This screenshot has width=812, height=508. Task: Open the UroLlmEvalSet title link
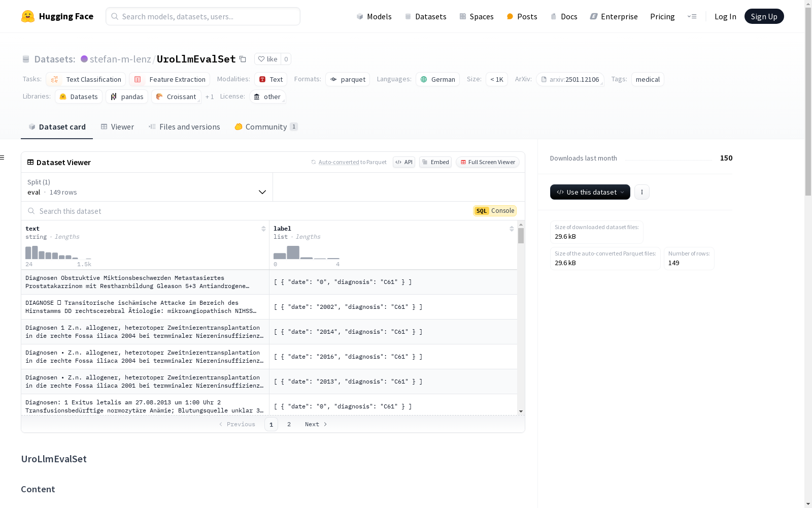tap(196, 59)
